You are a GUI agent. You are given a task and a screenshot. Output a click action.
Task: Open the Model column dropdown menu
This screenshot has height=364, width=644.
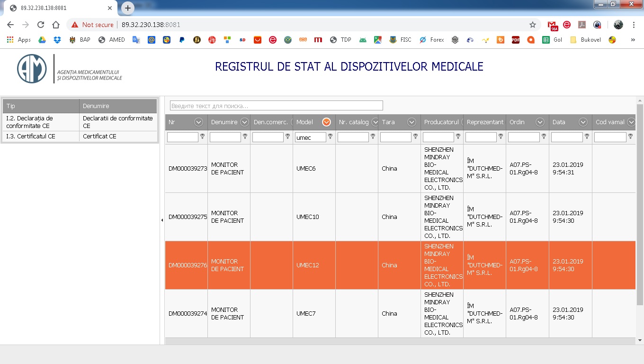[x=326, y=122]
